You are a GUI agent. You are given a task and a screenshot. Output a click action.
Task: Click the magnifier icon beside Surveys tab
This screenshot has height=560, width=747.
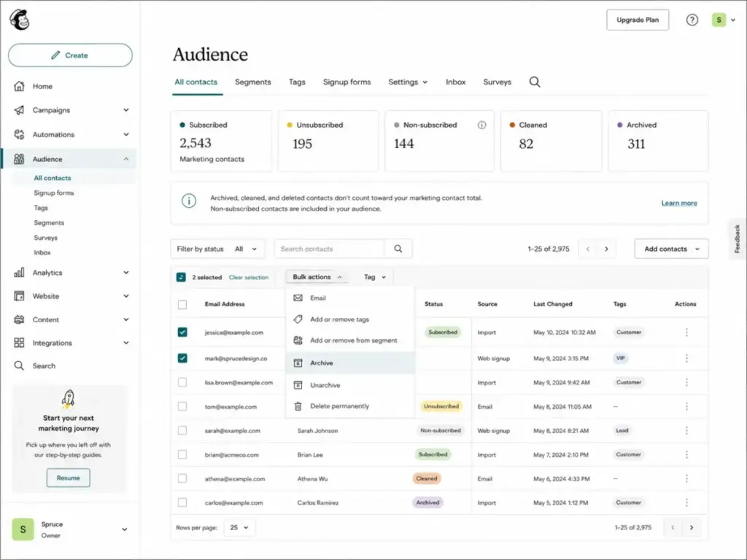pyautogui.click(x=535, y=82)
